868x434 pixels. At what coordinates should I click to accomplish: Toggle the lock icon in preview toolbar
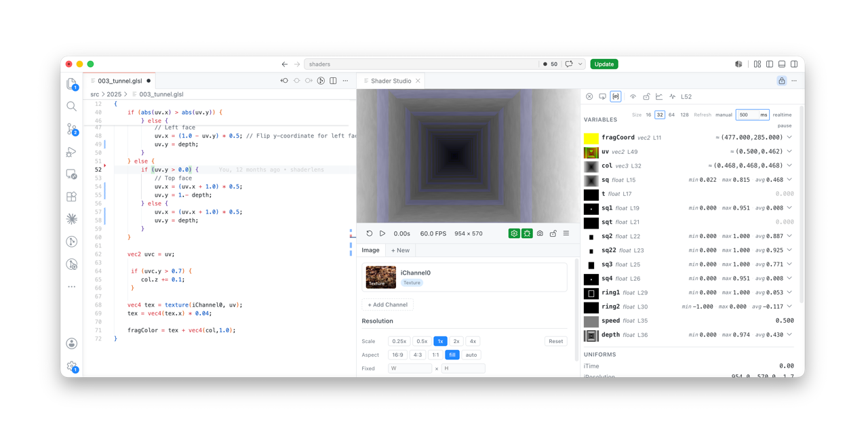(x=553, y=233)
